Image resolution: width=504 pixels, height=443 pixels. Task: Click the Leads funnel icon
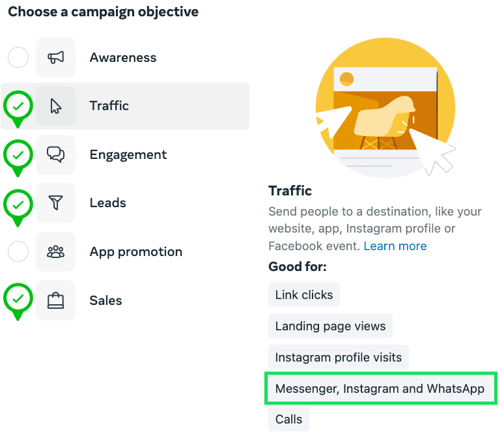click(x=55, y=203)
